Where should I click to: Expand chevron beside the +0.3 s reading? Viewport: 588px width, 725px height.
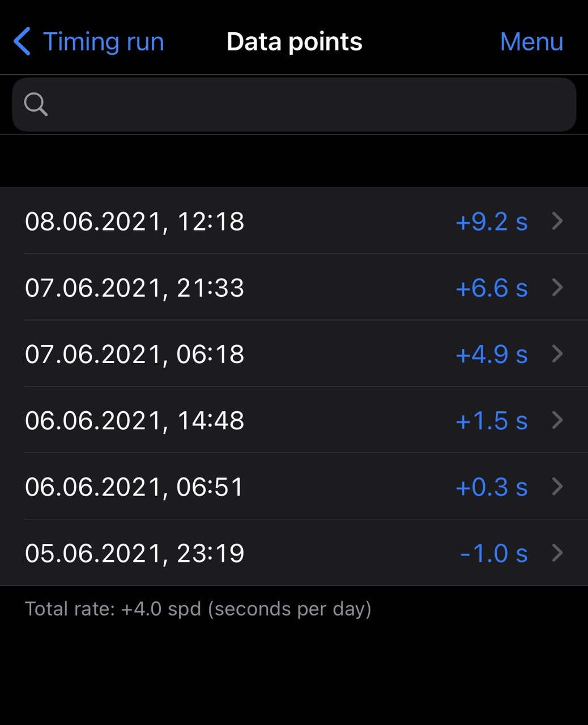(557, 486)
